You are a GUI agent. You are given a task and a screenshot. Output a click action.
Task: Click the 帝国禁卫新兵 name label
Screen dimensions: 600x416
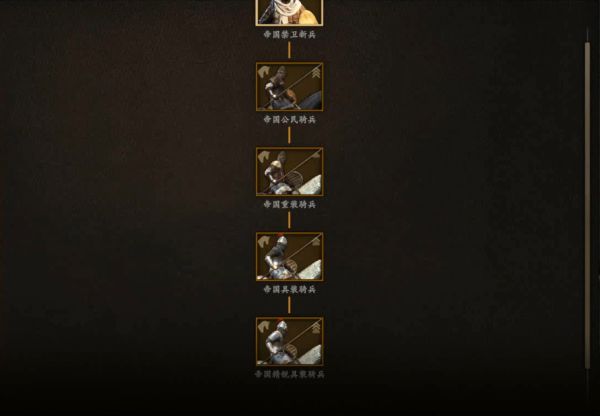(x=290, y=35)
